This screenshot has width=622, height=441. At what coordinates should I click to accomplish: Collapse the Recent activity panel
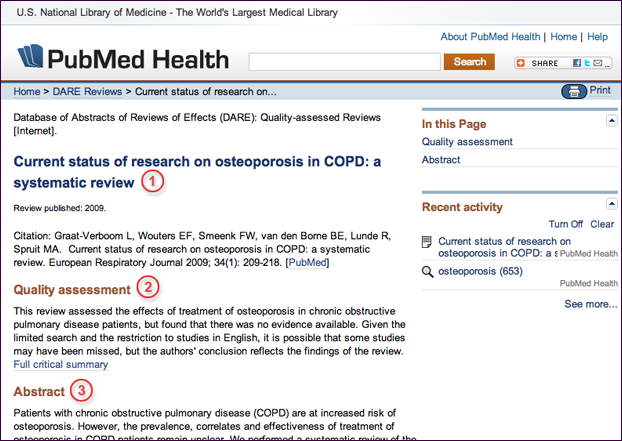point(612,204)
